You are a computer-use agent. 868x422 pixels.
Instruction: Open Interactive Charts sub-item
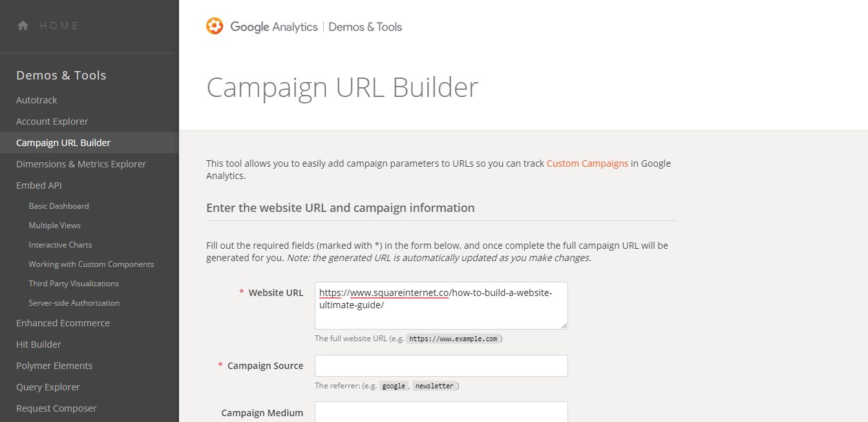coord(61,245)
